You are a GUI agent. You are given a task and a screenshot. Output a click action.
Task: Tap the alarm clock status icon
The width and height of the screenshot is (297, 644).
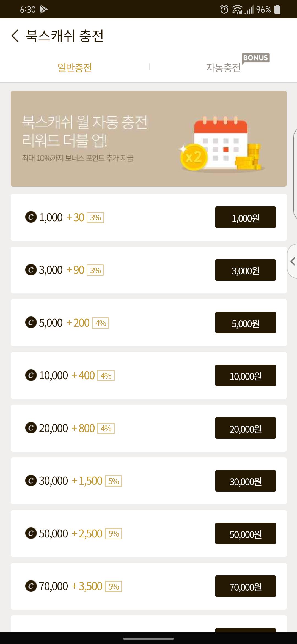(x=224, y=10)
